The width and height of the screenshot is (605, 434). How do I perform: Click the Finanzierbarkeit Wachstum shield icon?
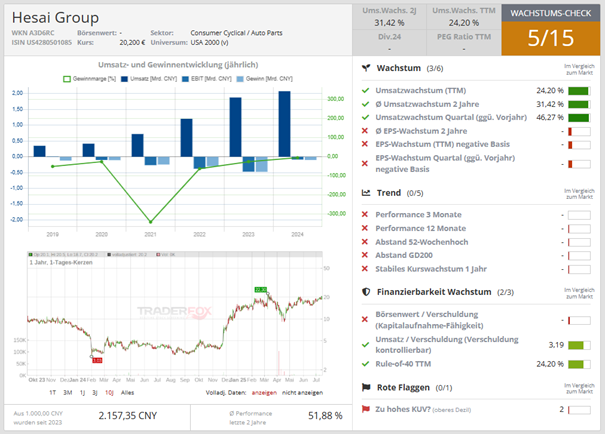pos(366,292)
